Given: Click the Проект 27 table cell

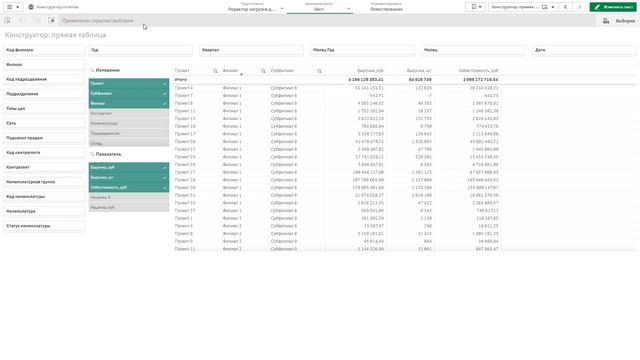Looking at the screenshot, I should pyautogui.click(x=185, y=172).
